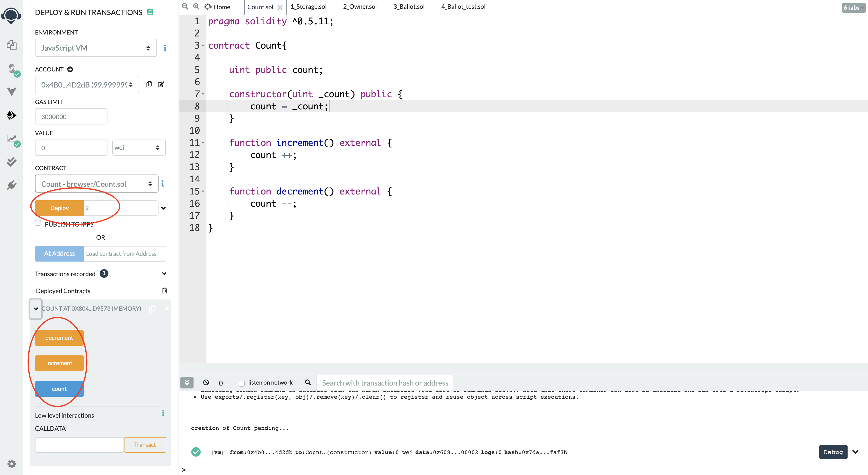Screen dimensions: 868x475
Task: Collapse the terminal panel toggle
Action: tap(187, 382)
